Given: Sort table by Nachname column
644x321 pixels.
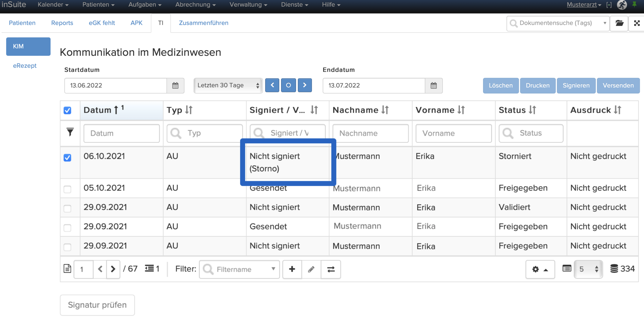Looking at the screenshot, I should 385,110.
